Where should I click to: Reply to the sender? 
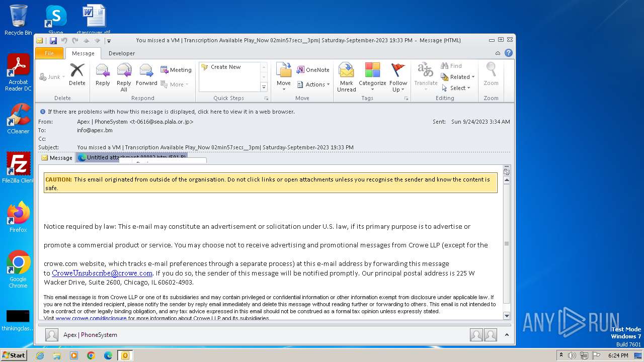click(103, 75)
